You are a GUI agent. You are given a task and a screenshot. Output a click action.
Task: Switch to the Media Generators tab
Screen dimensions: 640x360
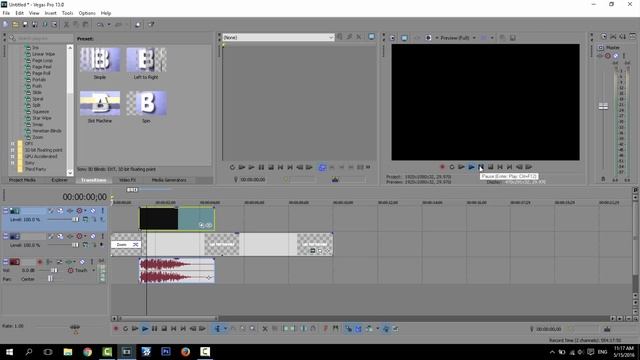[169, 180]
